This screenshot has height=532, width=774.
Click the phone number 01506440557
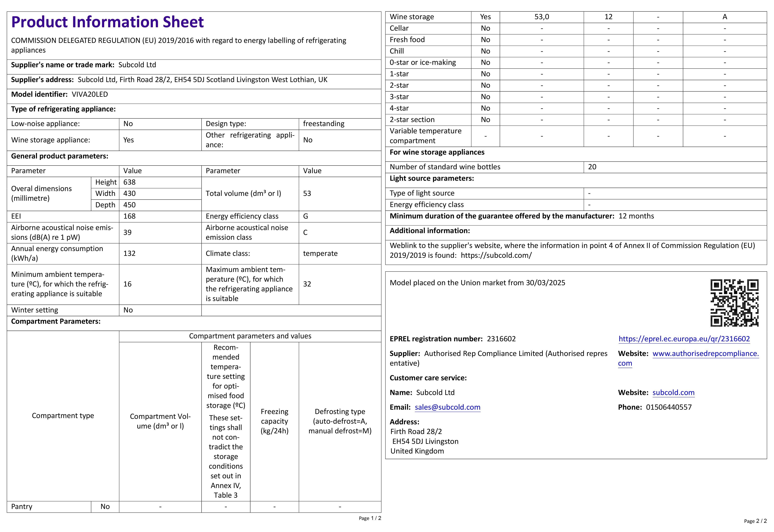pos(669,407)
